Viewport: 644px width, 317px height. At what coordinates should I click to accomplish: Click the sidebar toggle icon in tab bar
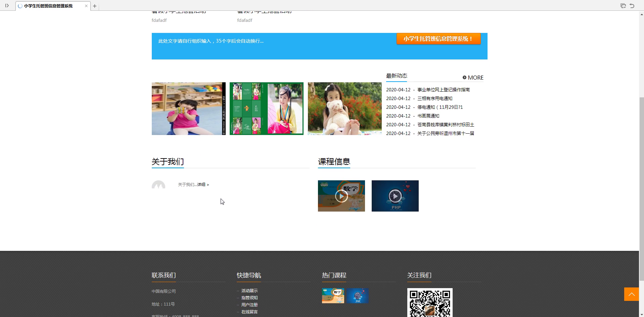pyautogui.click(x=7, y=6)
